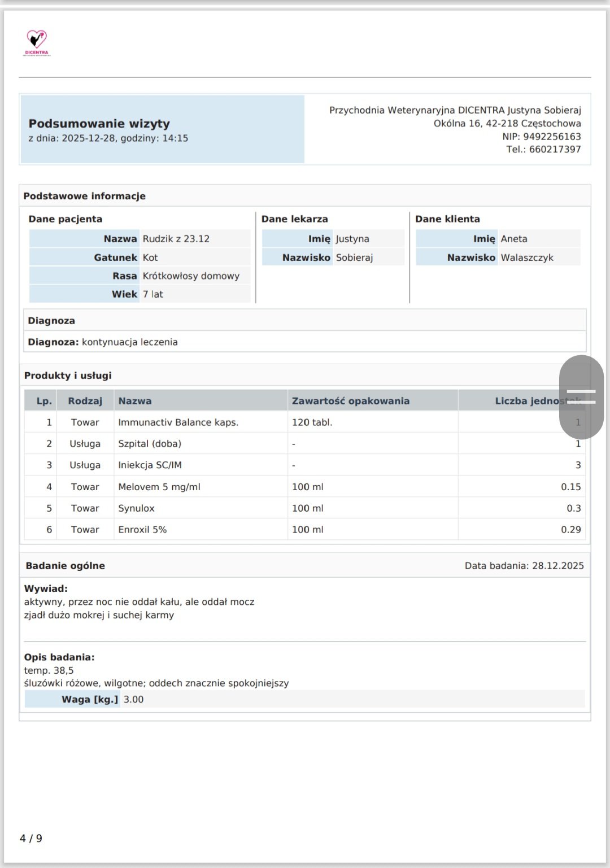Select the 'Synulox' product name

click(136, 508)
